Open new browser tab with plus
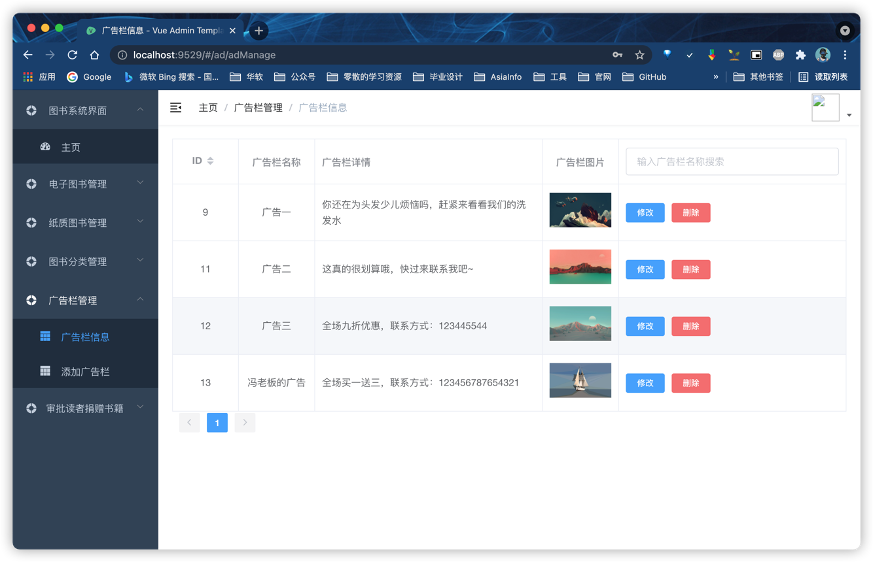This screenshot has width=874, height=562. [259, 31]
